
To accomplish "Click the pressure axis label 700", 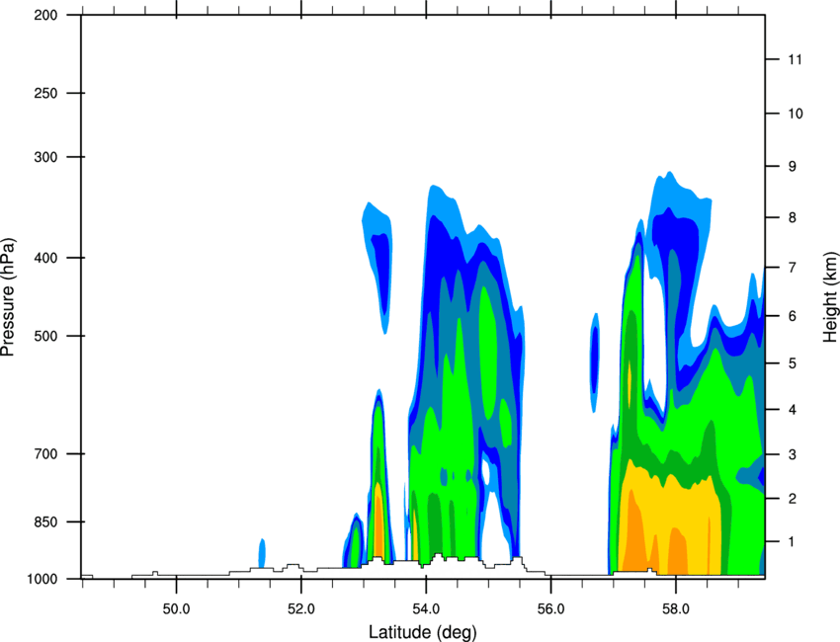I will pyautogui.click(x=45, y=453).
